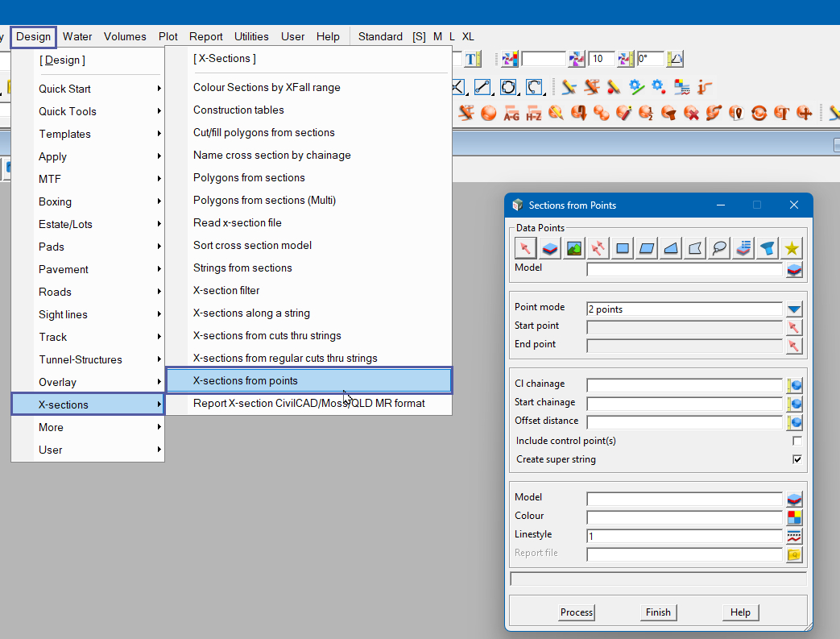
Task: Click the filter funnel icon in Data Points
Action: click(x=768, y=248)
